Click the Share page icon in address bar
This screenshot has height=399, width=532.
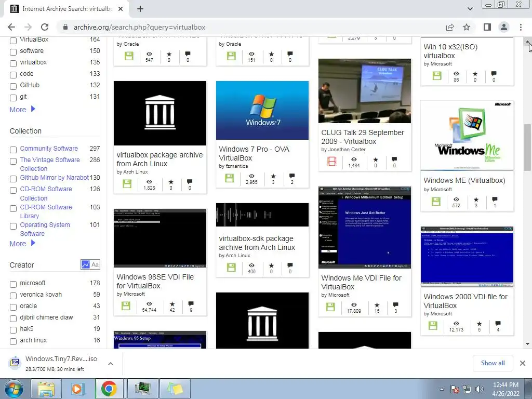(450, 27)
